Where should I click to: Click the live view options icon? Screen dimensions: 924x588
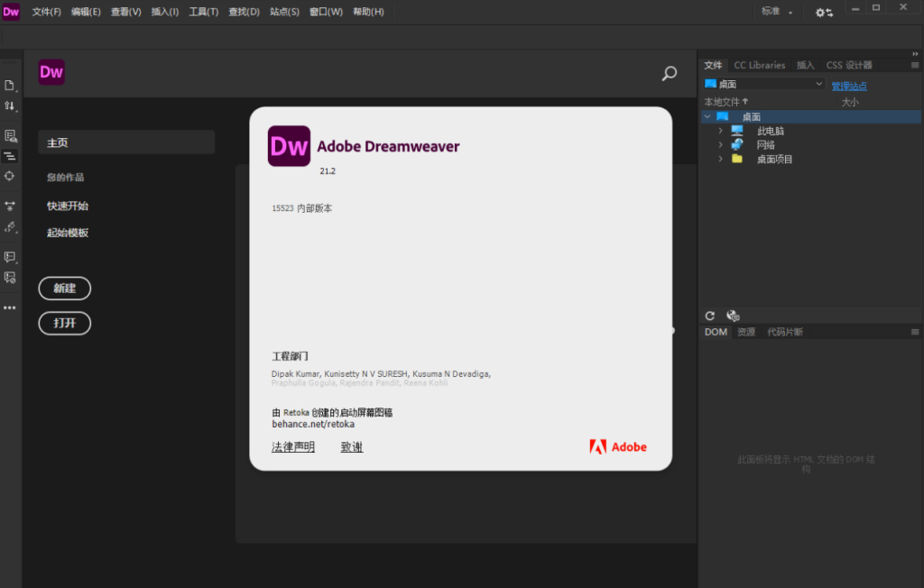(x=10, y=136)
